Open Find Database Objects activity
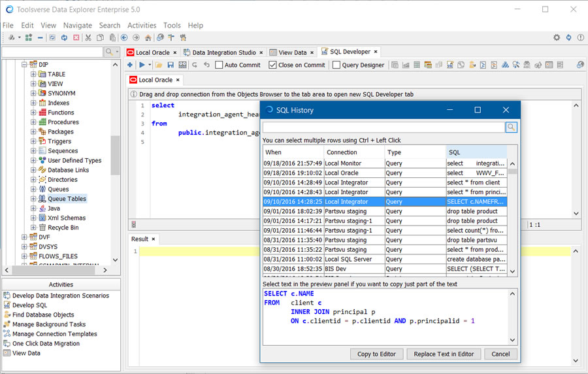This screenshot has width=588, height=374. (43, 314)
